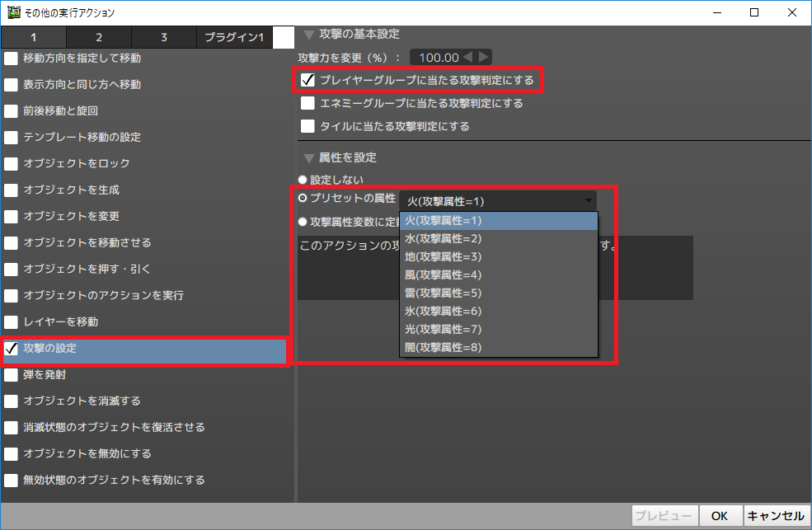Toggle オブジェクトのアクションを実行 checkbox
The width and height of the screenshot is (812, 530).
tap(11, 296)
